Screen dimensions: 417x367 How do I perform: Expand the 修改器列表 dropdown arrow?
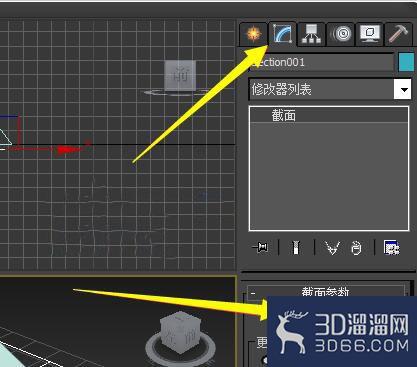pos(402,89)
